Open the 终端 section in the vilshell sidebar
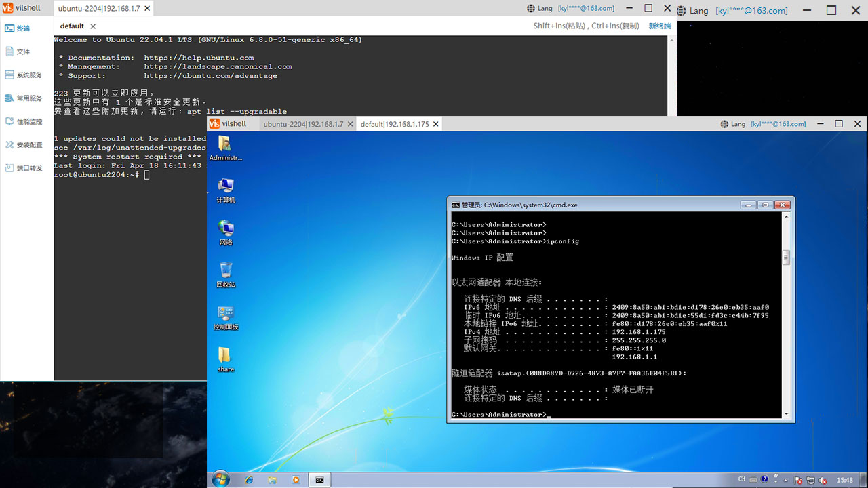Screen dimensions: 868x488 [18, 28]
